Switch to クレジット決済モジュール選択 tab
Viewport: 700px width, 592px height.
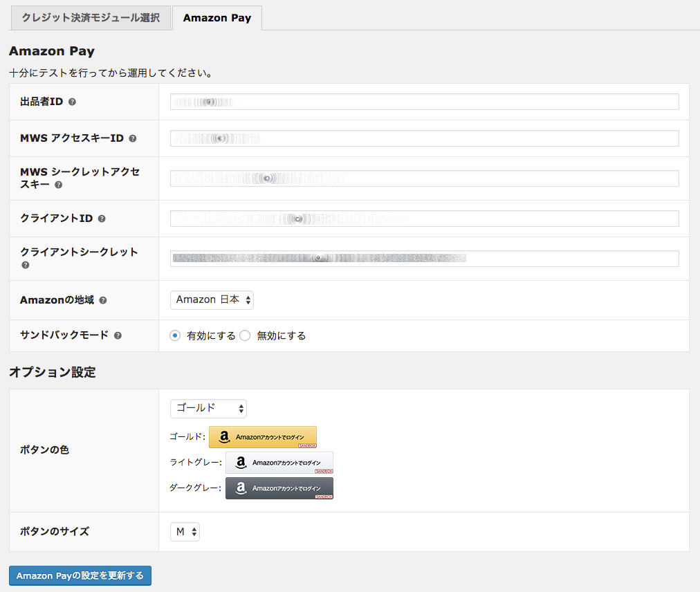[x=91, y=18]
